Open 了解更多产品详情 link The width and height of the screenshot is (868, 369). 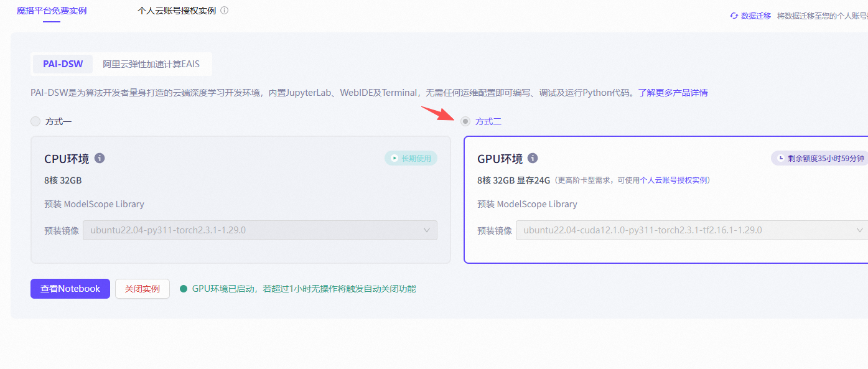pyautogui.click(x=673, y=93)
